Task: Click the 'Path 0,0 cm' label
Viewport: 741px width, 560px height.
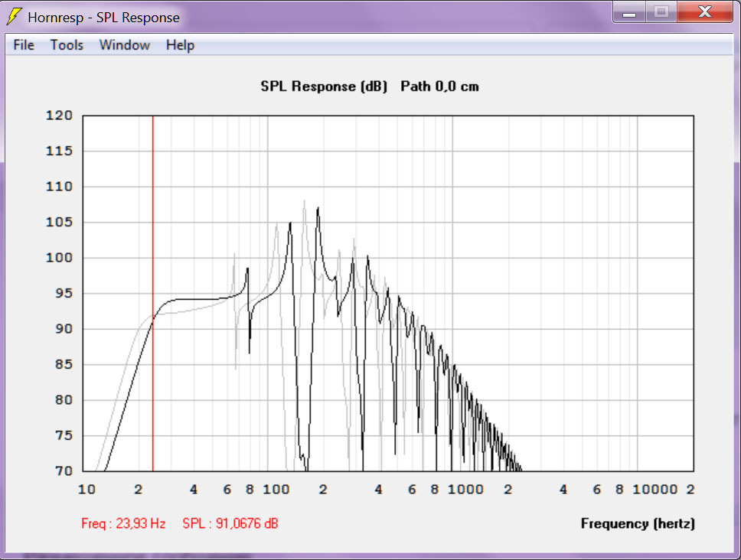Action: pos(439,86)
